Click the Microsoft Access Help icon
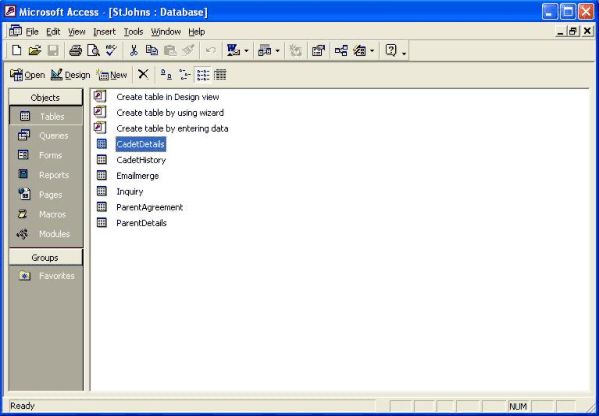The image size is (599, 416). point(391,50)
